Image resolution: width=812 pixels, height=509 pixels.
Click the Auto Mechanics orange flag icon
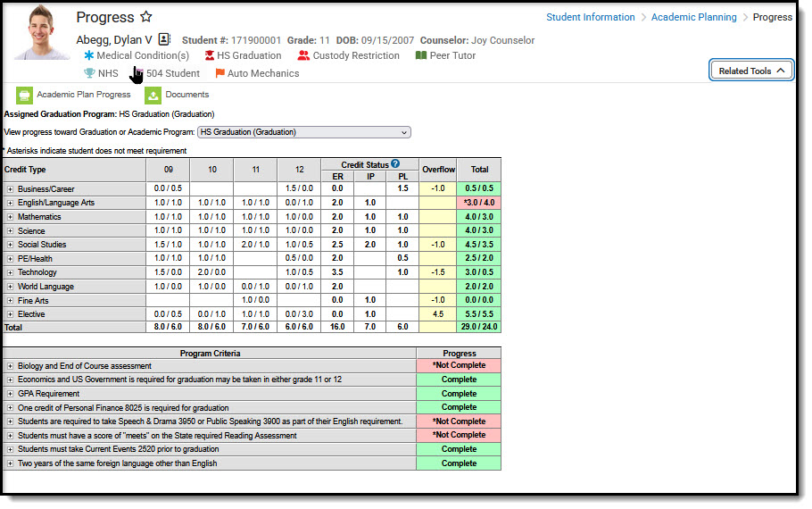[x=220, y=73]
